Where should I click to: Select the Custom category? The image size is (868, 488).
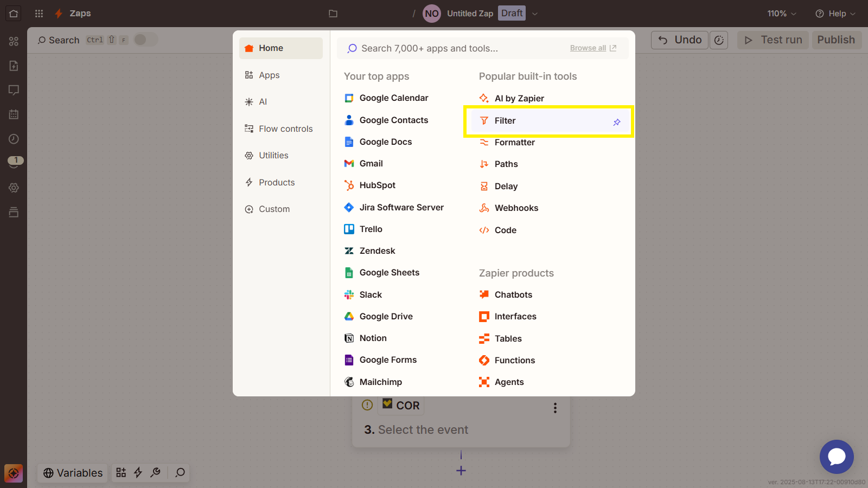[x=281, y=209]
